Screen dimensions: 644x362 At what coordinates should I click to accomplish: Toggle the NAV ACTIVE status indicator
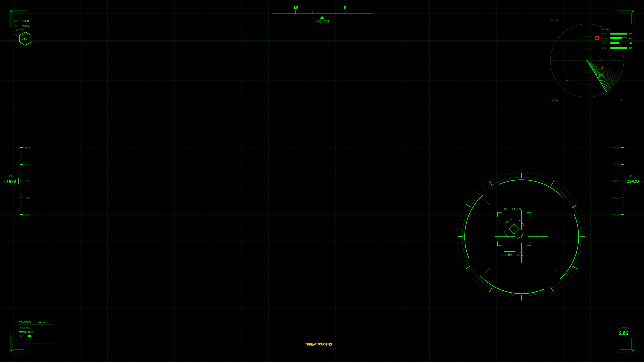pos(25,26)
